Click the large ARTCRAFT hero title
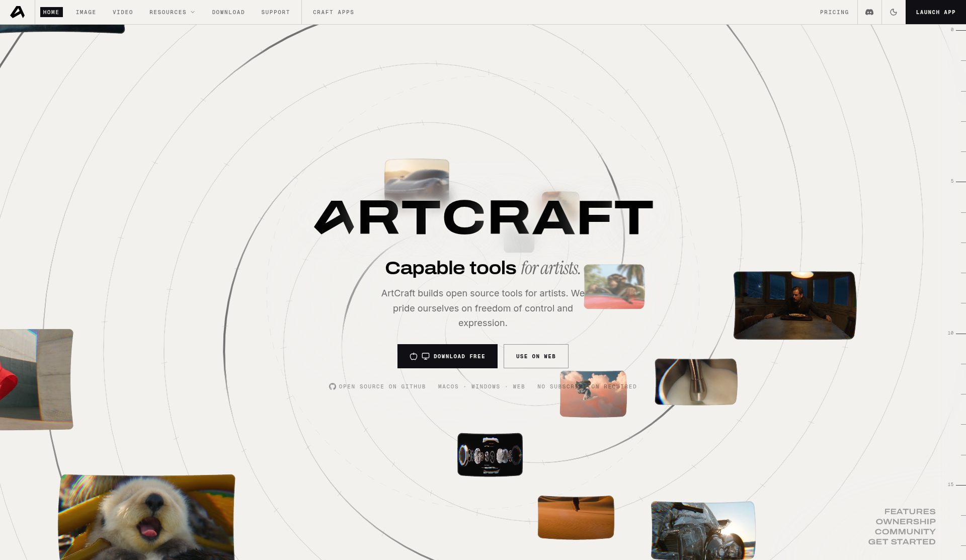 click(x=484, y=217)
